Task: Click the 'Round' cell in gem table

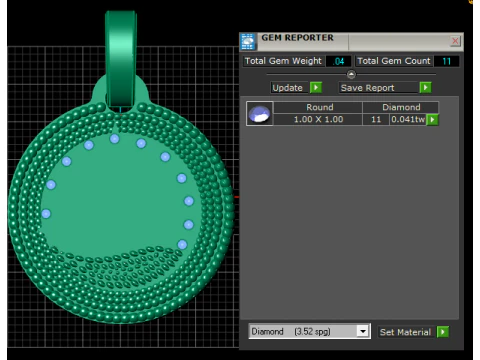Action: pyautogui.click(x=318, y=107)
